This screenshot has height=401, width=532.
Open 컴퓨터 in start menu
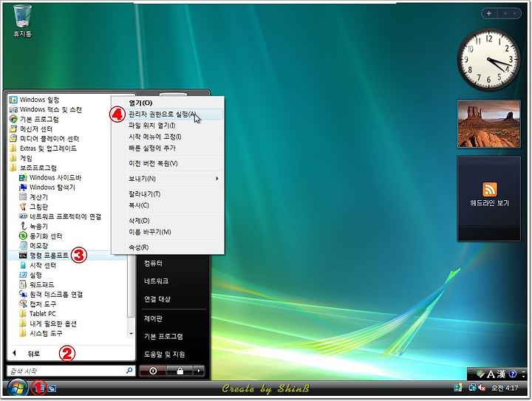click(x=153, y=264)
